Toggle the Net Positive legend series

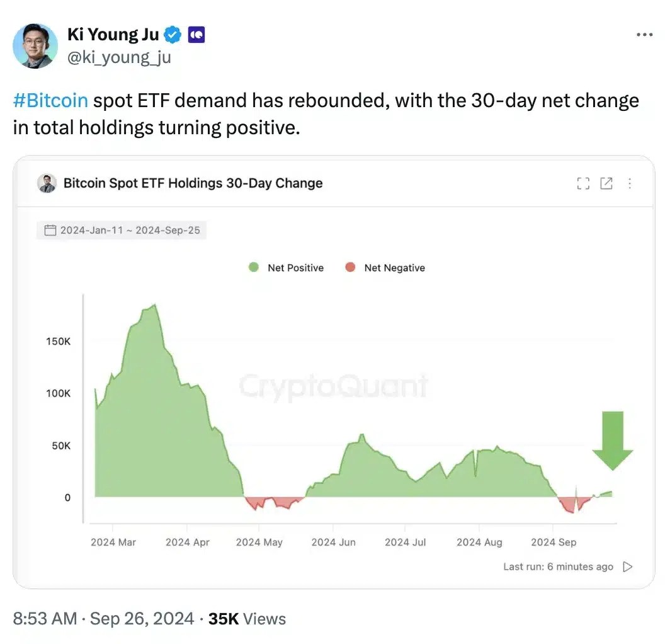click(x=287, y=268)
